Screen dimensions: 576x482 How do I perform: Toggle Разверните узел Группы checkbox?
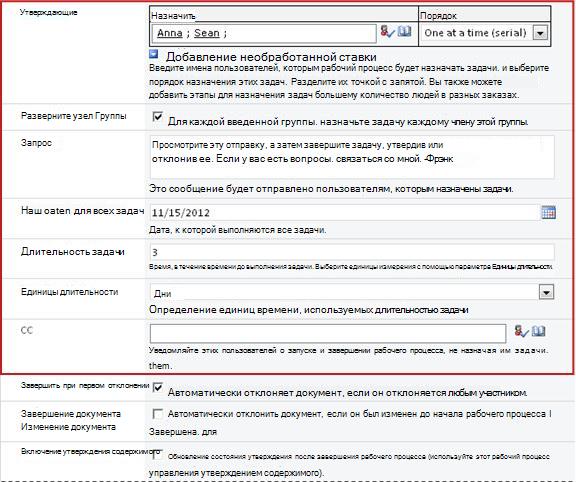coord(158,117)
